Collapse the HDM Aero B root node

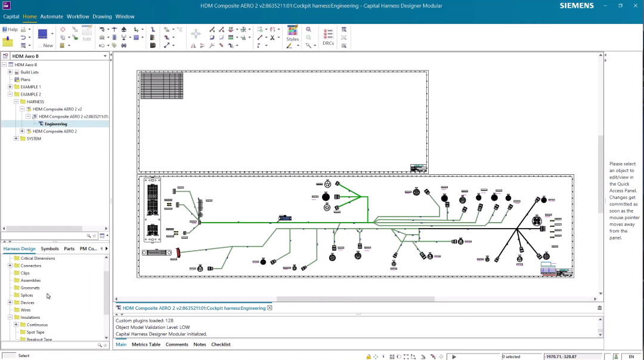point(4,64)
